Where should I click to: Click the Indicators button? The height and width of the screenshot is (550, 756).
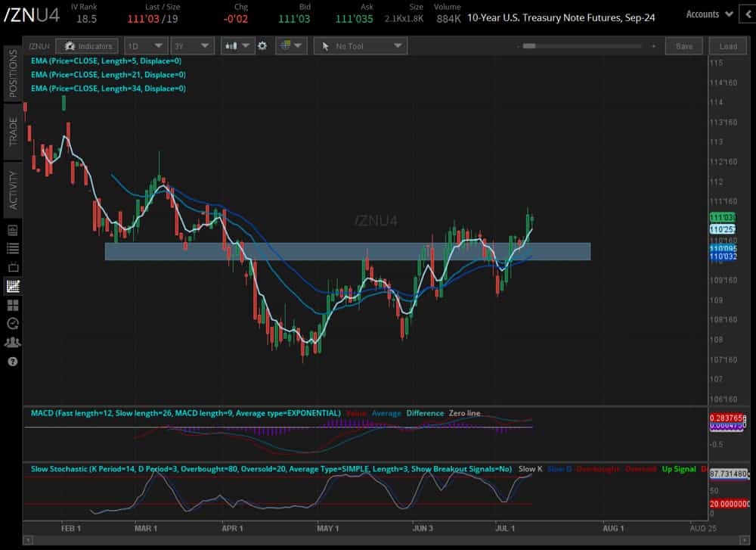tap(87, 46)
